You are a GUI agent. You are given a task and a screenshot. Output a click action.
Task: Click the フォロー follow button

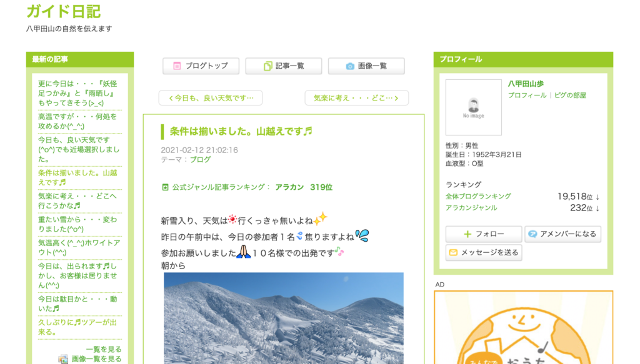click(484, 234)
